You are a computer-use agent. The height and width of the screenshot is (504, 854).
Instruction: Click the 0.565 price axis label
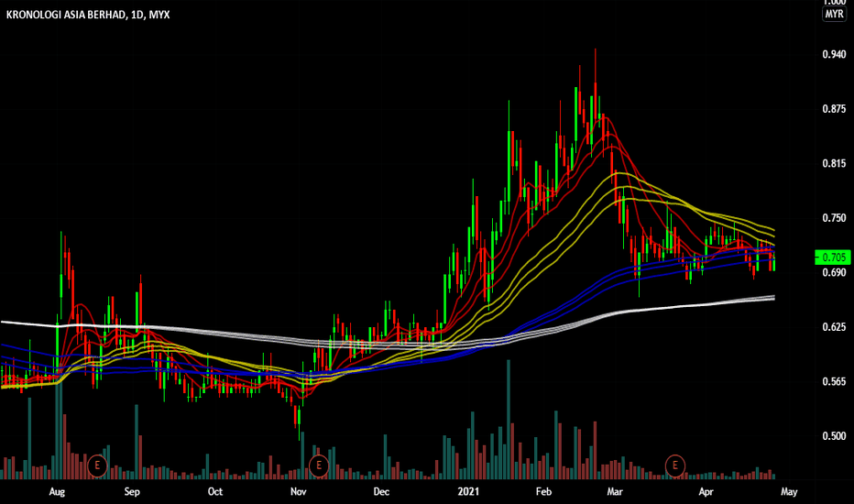tap(834, 381)
